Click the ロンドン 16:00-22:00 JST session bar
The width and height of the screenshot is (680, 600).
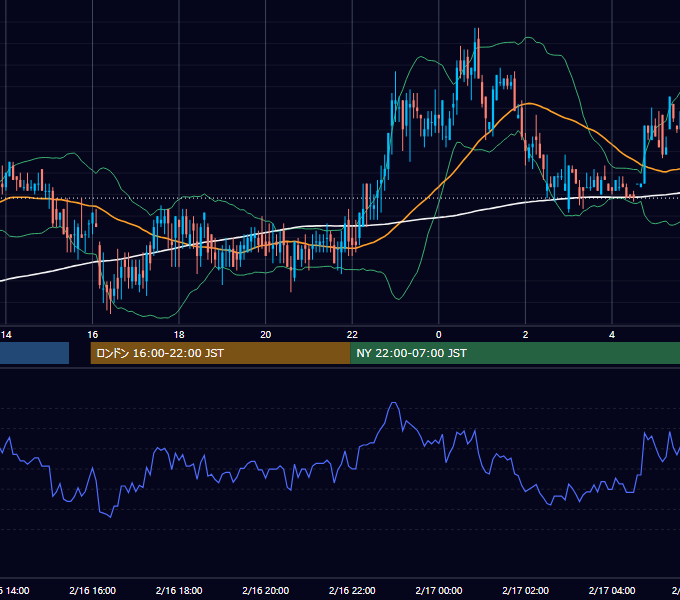coord(220,353)
